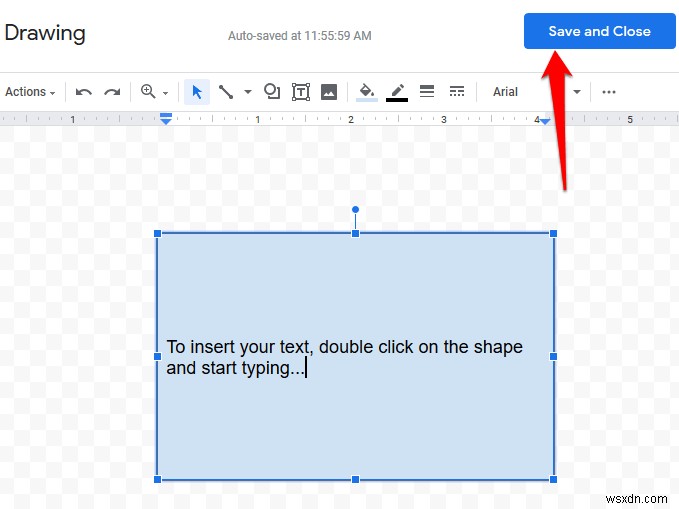The width and height of the screenshot is (679, 509).
Task: Click the text 'To insert your text' in shape
Action: [x=239, y=347]
